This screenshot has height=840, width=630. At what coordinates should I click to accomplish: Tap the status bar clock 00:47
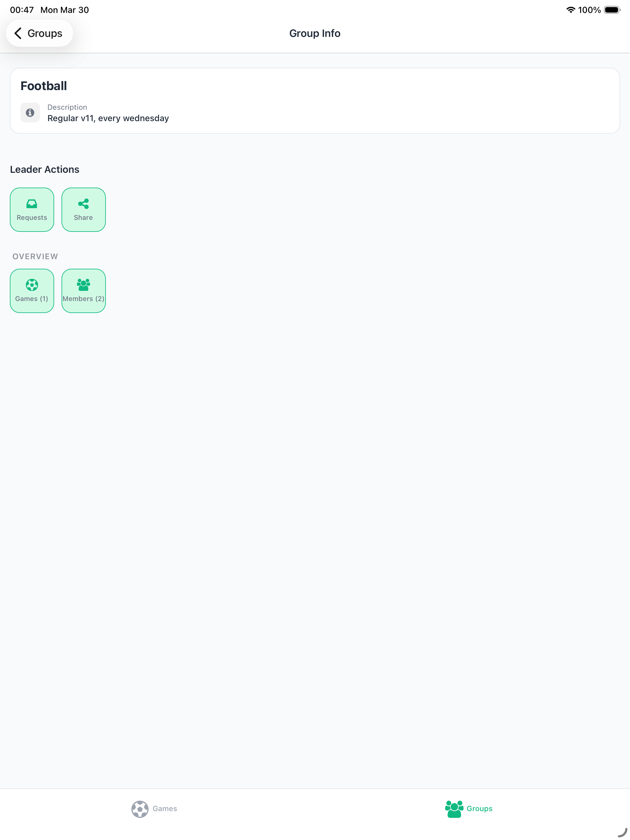(22, 10)
